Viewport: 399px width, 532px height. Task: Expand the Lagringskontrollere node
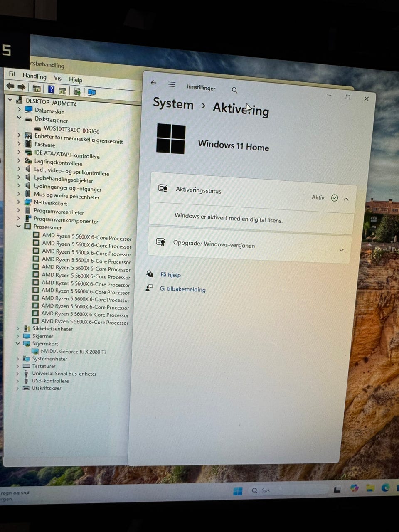(19, 160)
